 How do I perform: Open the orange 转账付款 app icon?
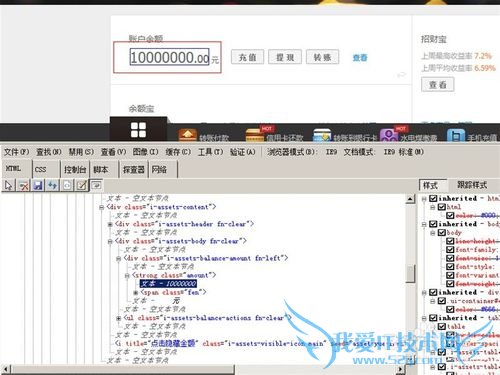(188, 135)
